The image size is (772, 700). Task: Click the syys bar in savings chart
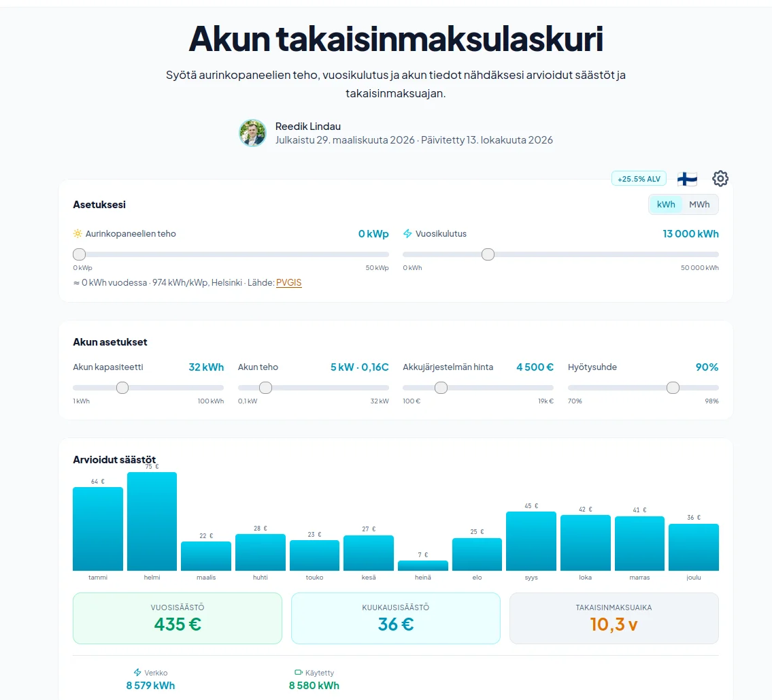point(531,541)
